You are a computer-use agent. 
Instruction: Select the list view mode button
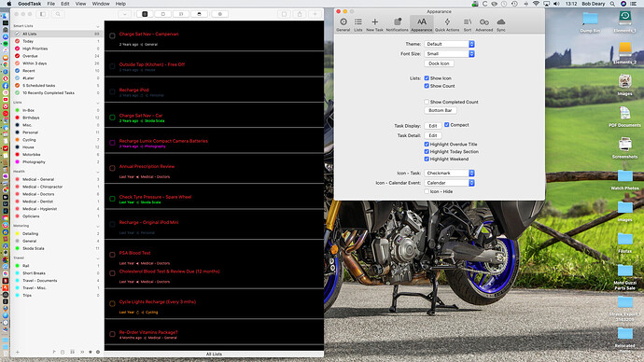click(x=145, y=14)
